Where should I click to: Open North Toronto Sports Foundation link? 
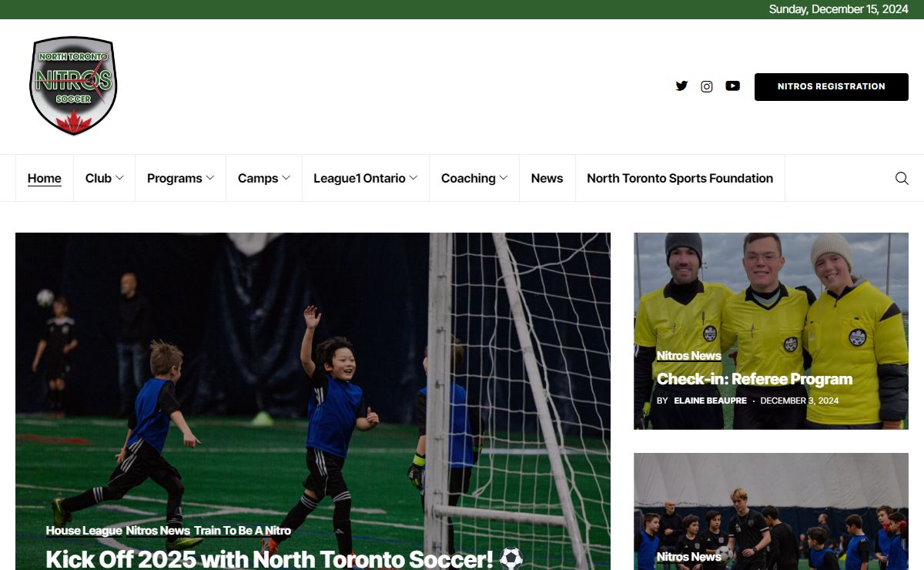680,178
